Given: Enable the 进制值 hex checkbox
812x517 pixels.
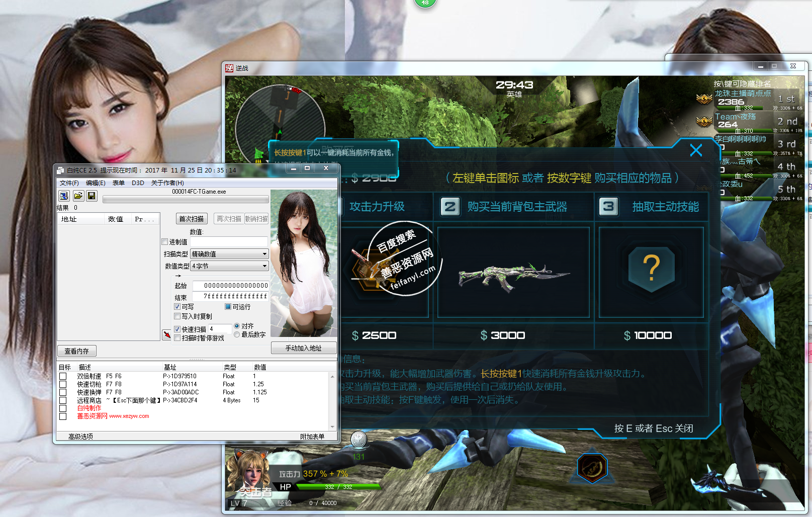Looking at the screenshot, I should 165,242.
